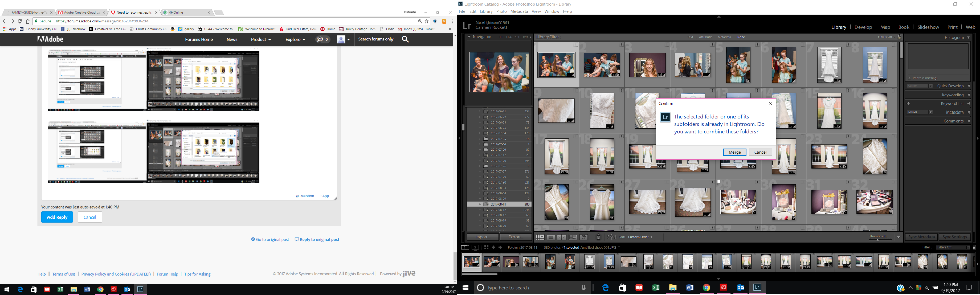Set Navigator zoom to FILL
980x295 pixels.
[x=508, y=37]
